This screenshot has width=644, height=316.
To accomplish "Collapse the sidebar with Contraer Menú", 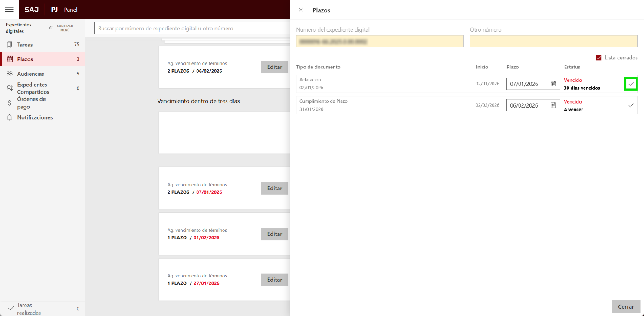I will click(x=61, y=28).
